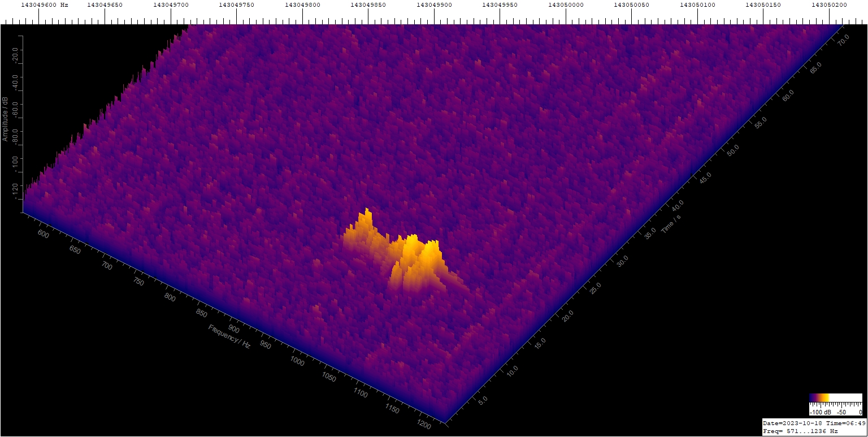Click the '-20.0' amplitude axis label
This screenshot has width=868, height=437.
pyautogui.click(x=16, y=55)
